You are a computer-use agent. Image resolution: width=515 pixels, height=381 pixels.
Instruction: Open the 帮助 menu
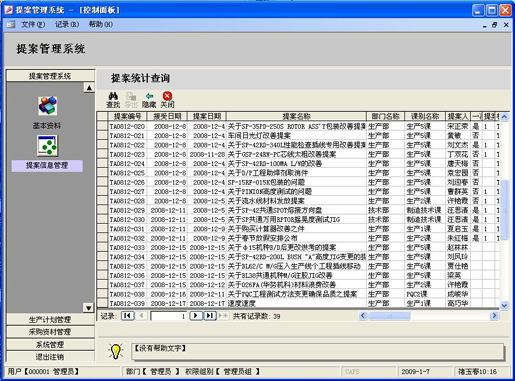tap(101, 24)
